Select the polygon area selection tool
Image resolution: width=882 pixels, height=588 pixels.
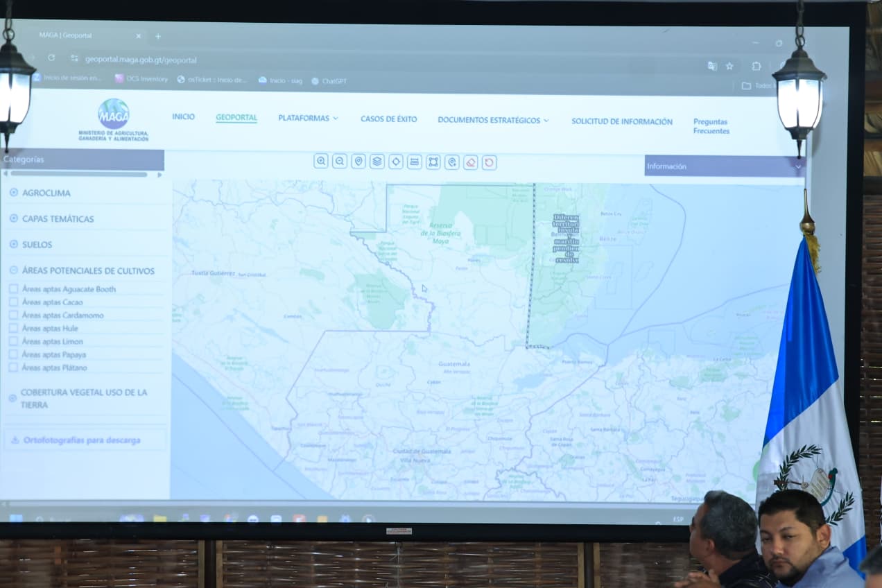(x=433, y=162)
